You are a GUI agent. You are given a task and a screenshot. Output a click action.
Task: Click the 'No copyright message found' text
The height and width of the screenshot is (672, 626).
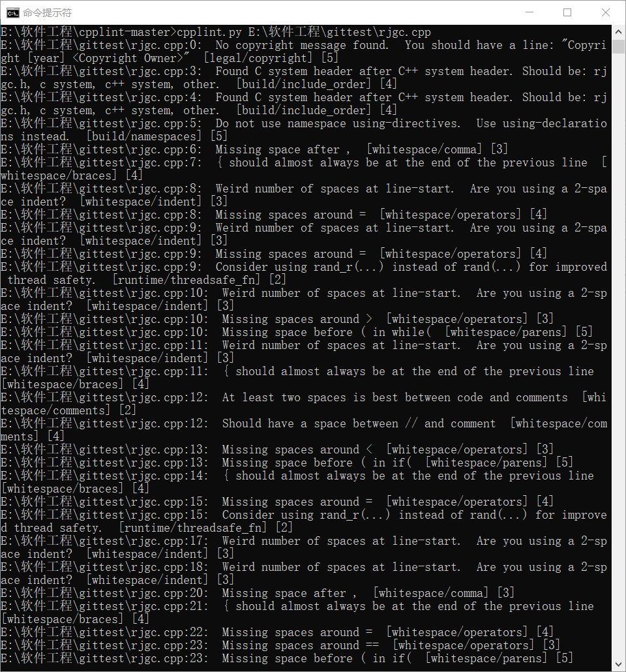[302, 45]
